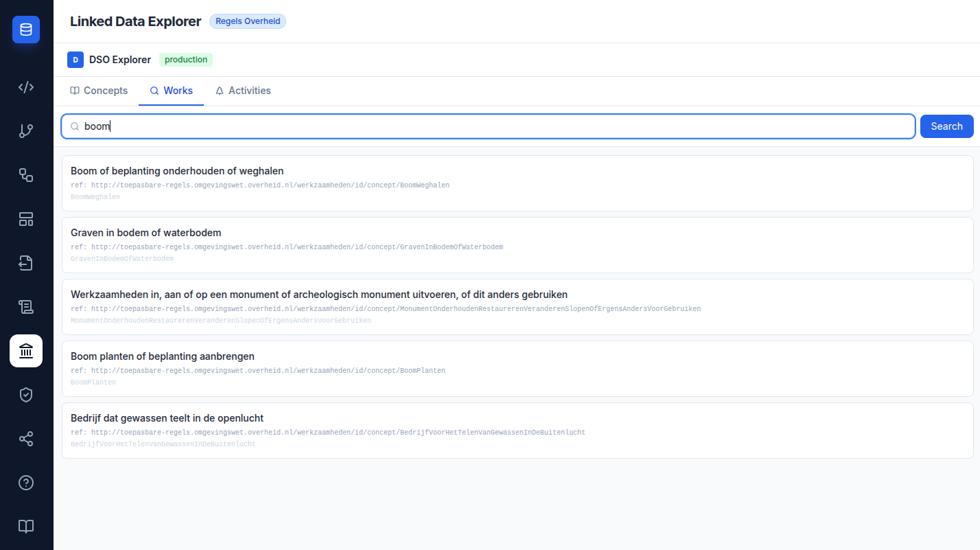Open the shield check sidebar icon
980x550 pixels.
(26, 395)
